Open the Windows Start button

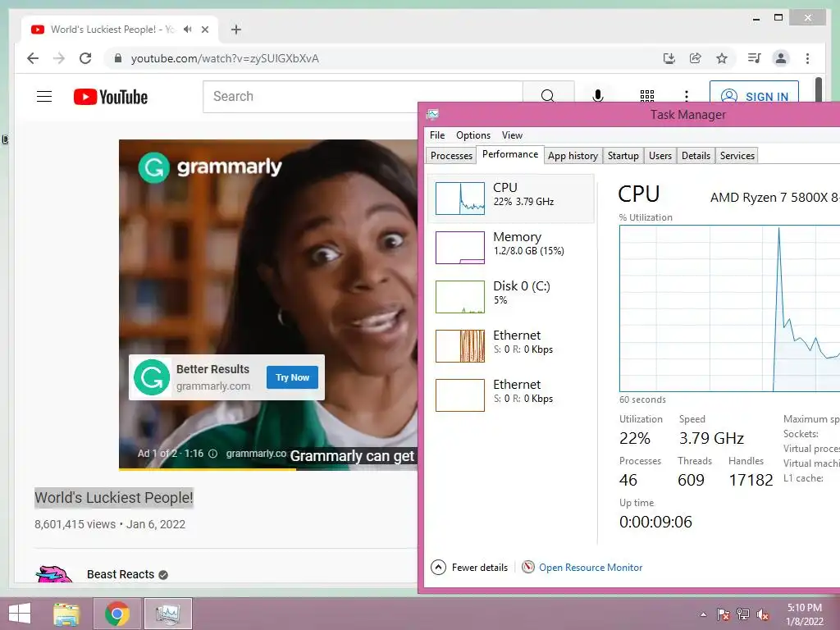(x=20, y=614)
